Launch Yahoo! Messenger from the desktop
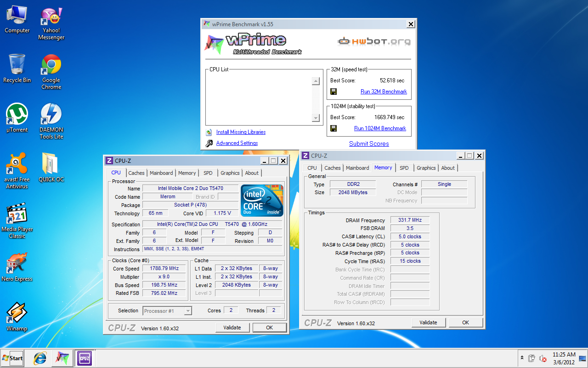Image resolution: width=588 pixels, height=368 pixels. point(51,23)
